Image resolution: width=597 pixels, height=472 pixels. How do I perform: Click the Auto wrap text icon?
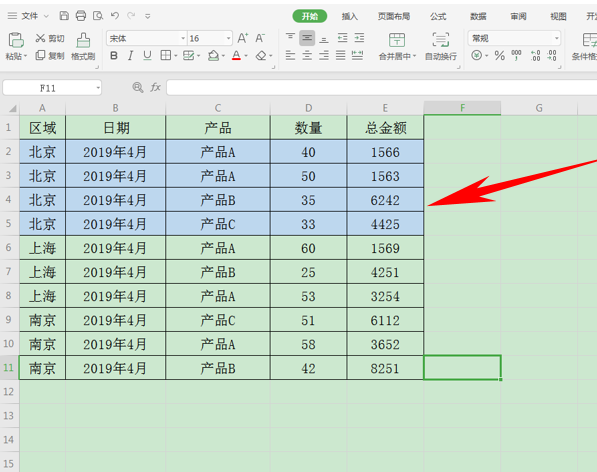(x=441, y=46)
